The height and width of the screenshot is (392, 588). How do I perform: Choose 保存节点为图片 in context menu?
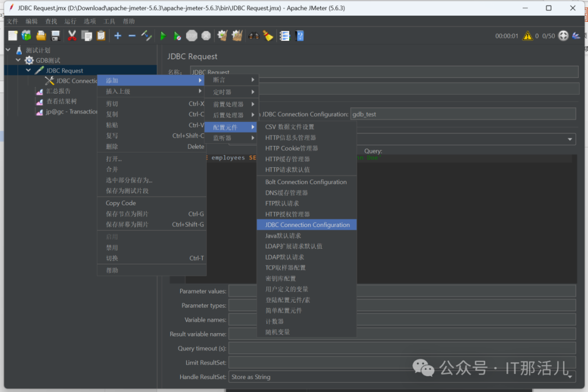(x=151, y=214)
